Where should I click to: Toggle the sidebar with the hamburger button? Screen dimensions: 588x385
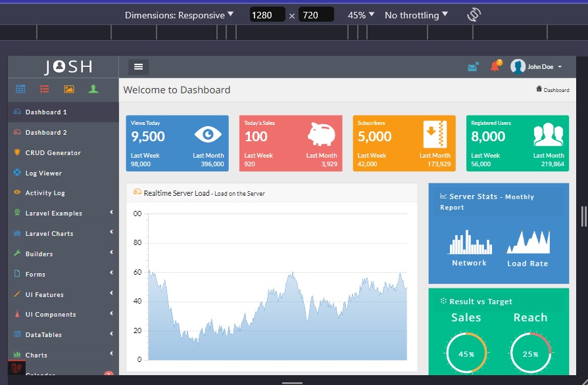coord(137,66)
